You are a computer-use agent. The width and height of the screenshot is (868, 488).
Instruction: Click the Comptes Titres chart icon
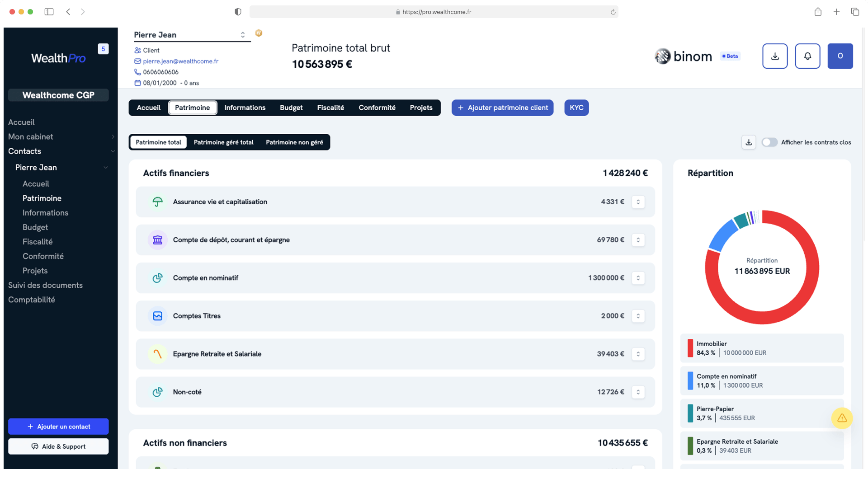click(x=157, y=316)
